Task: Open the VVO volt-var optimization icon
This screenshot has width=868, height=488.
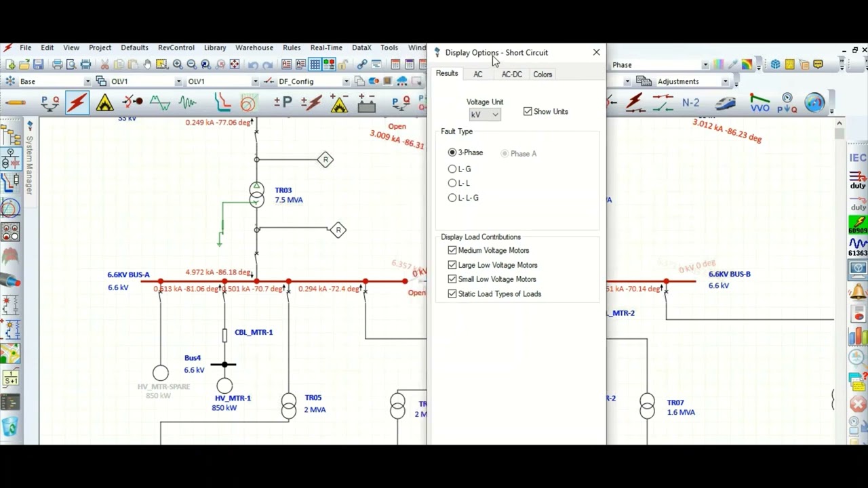Action: [x=759, y=103]
